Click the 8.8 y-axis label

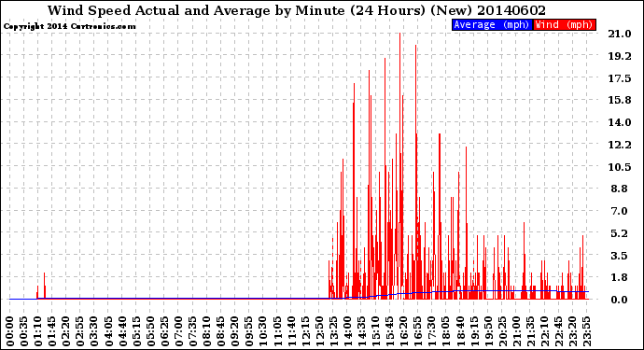620,189
